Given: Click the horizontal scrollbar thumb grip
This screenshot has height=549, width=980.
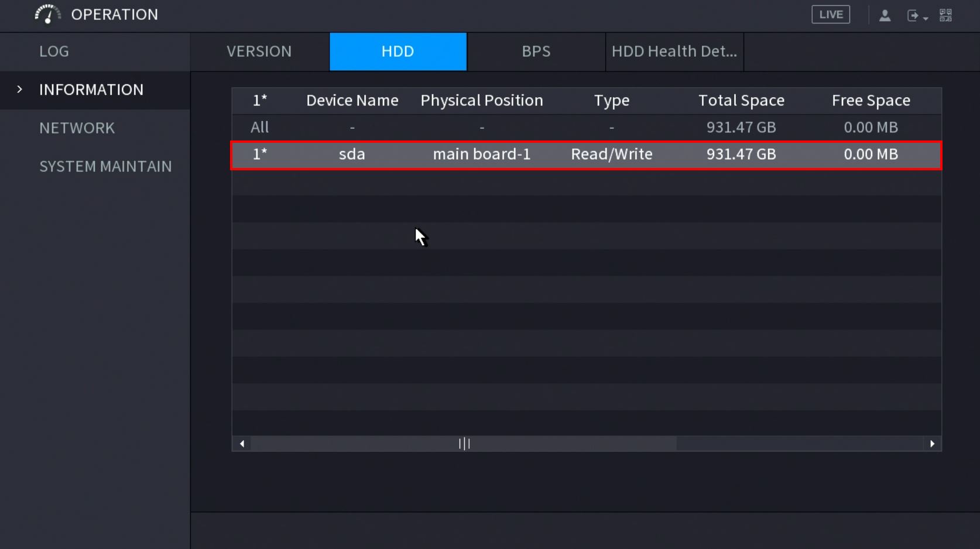Looking at the screenshot, I should [x=464, y=444].
